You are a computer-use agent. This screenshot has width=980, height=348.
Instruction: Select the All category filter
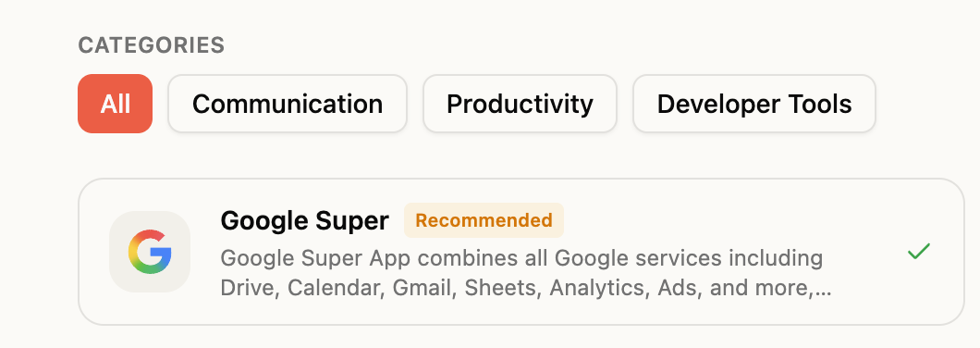(x=115, y=104)
